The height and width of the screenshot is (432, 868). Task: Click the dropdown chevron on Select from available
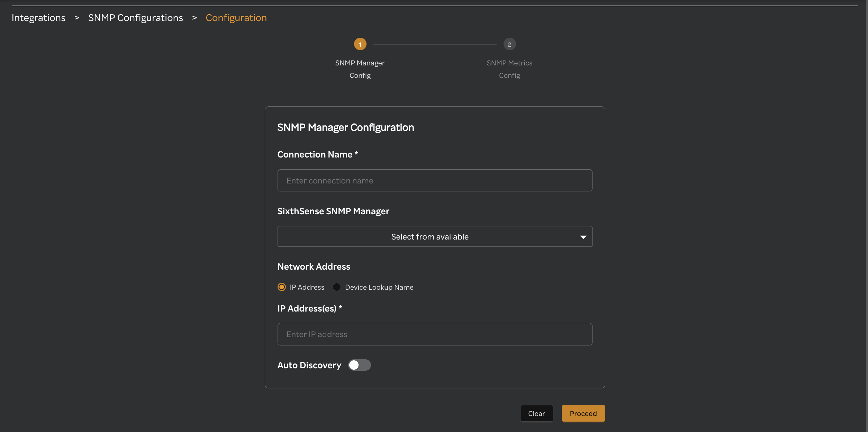coord(583,236)
